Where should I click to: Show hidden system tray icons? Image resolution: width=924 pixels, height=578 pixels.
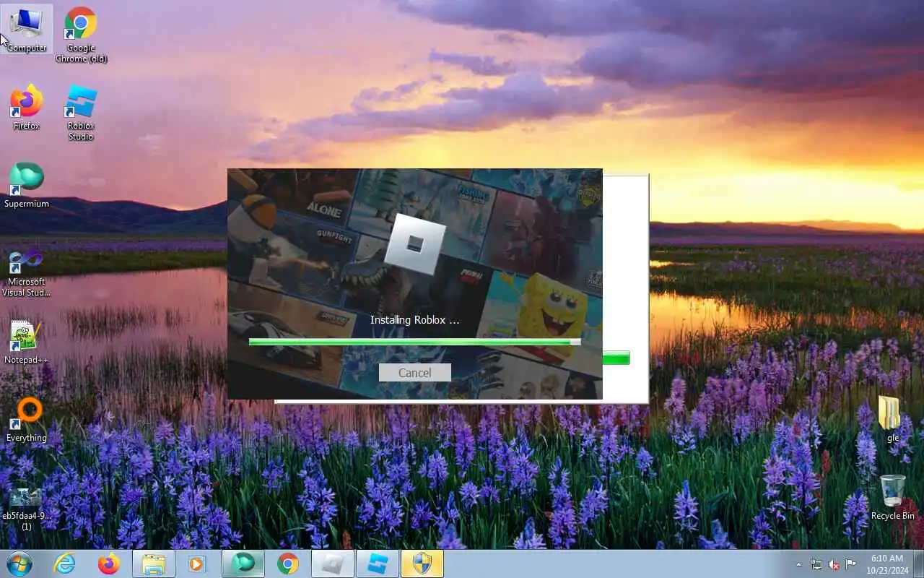pyautogui.click(x=798, y=564)
